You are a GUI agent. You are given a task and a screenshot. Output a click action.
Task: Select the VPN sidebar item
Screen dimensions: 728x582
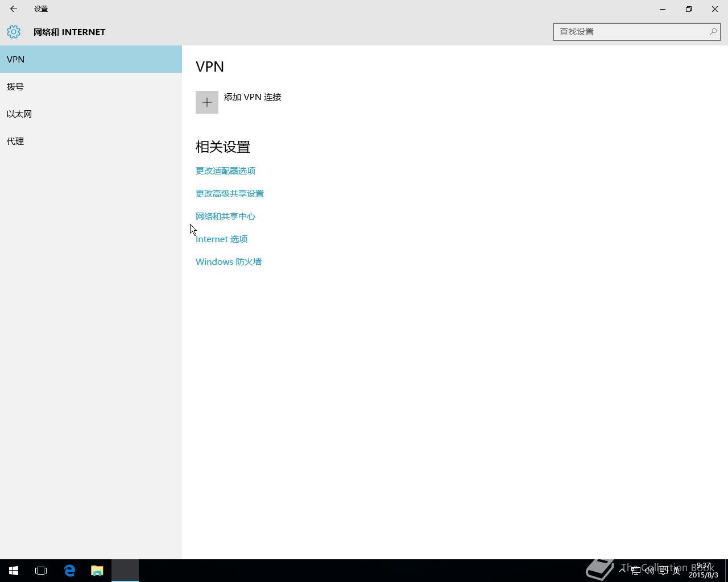(91, 59)
